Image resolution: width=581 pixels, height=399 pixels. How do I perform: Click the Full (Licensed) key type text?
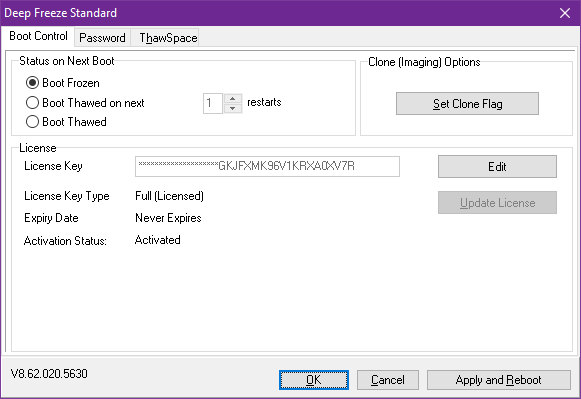pos(169,196)
